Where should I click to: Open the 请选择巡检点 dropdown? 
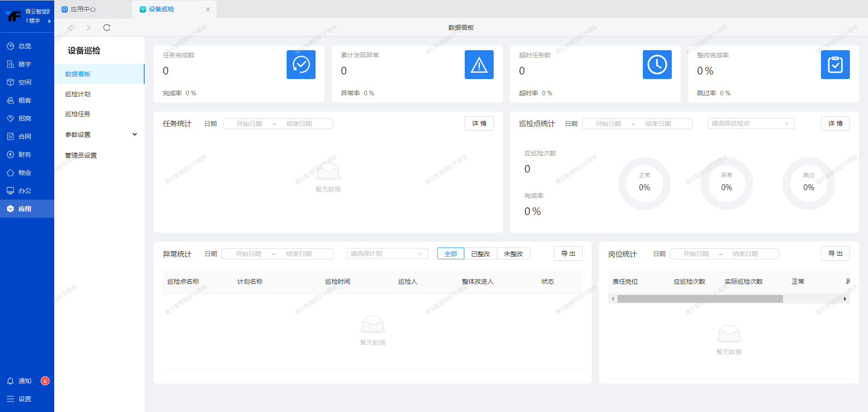tap(750, 123)
